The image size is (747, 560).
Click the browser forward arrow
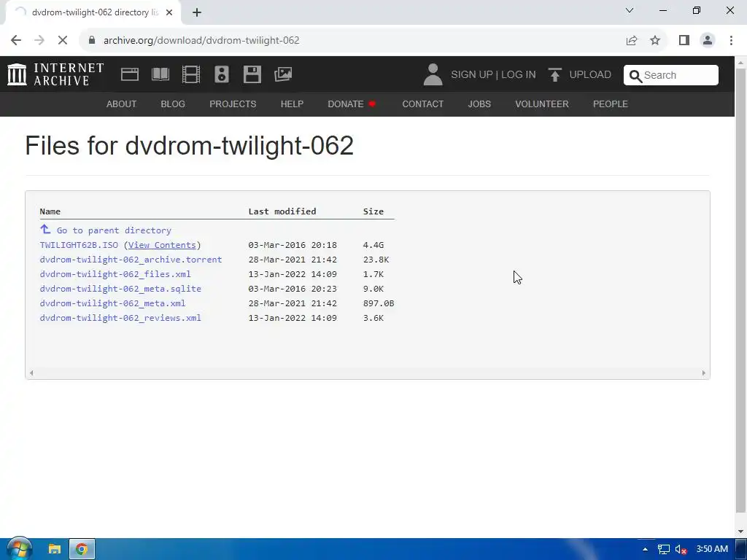click(39, 41)
